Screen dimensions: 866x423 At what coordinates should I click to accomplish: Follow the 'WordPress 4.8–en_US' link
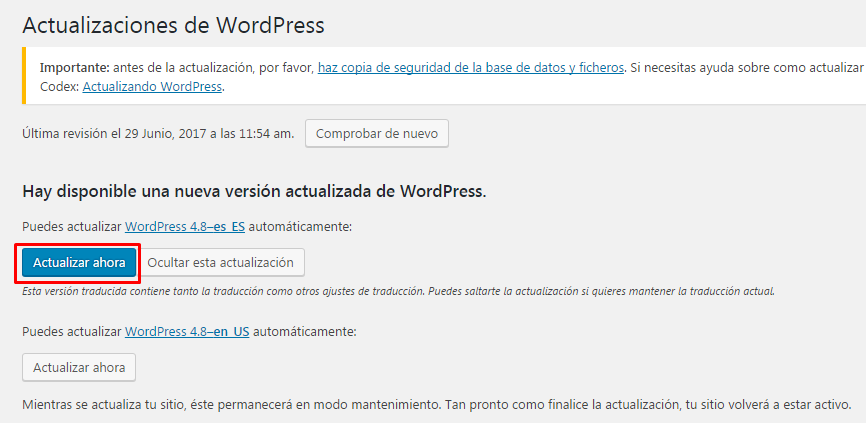187,332
